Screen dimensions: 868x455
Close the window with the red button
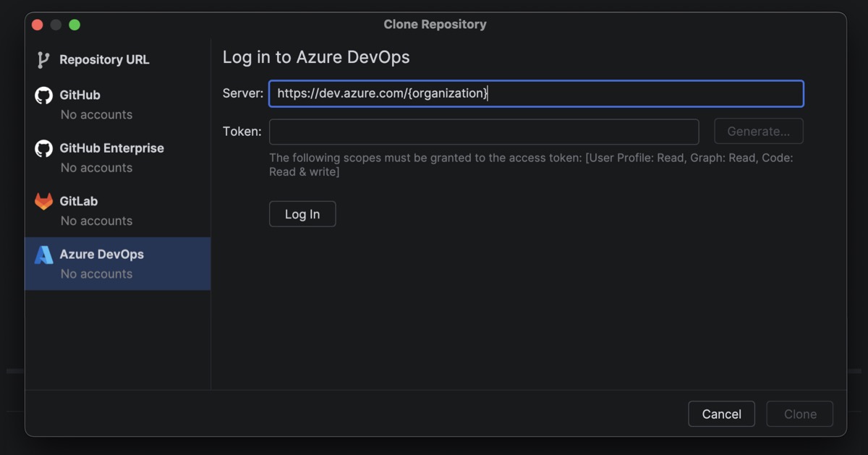[38, 25]
